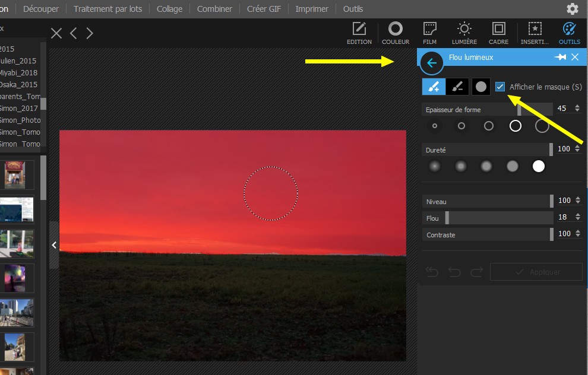Select the Osaka_2015 folder
Screen dimensions: 588x375
[x=20, y=85]
